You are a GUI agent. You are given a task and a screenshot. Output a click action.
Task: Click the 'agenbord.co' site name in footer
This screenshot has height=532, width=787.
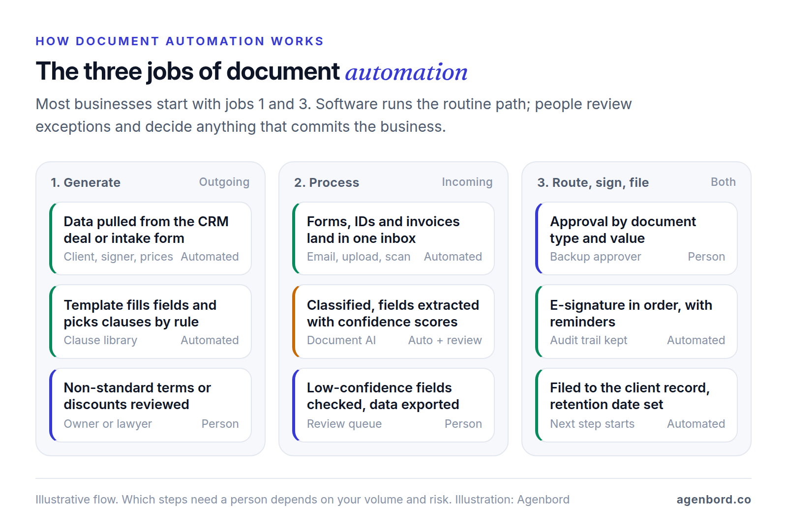714,500
